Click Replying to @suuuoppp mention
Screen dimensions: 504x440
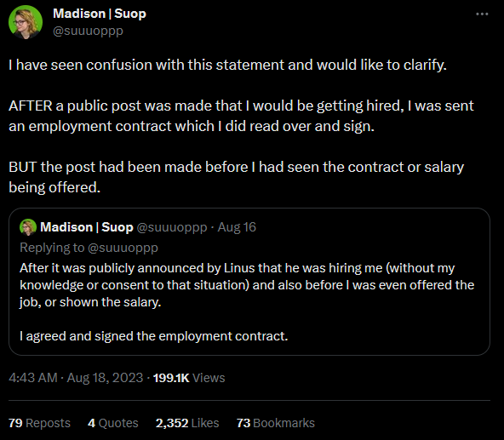pos(123,248)
